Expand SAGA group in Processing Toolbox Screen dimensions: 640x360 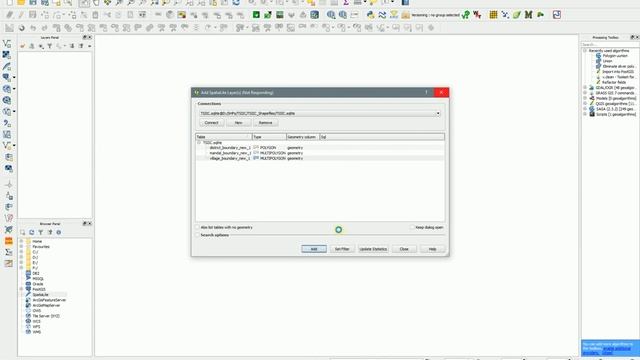(x=585, y=109)
